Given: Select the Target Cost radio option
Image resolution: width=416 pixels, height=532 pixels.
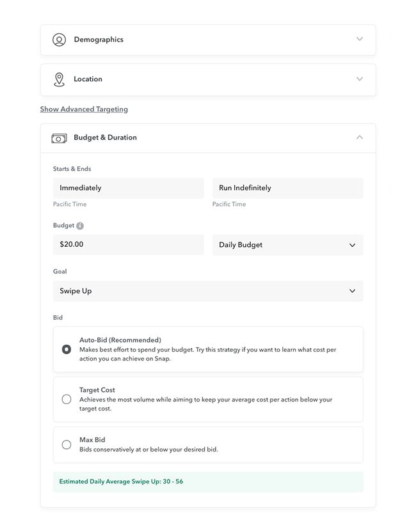Looking at the screenshot, I should pyautogui.click(x=67, y=399).
